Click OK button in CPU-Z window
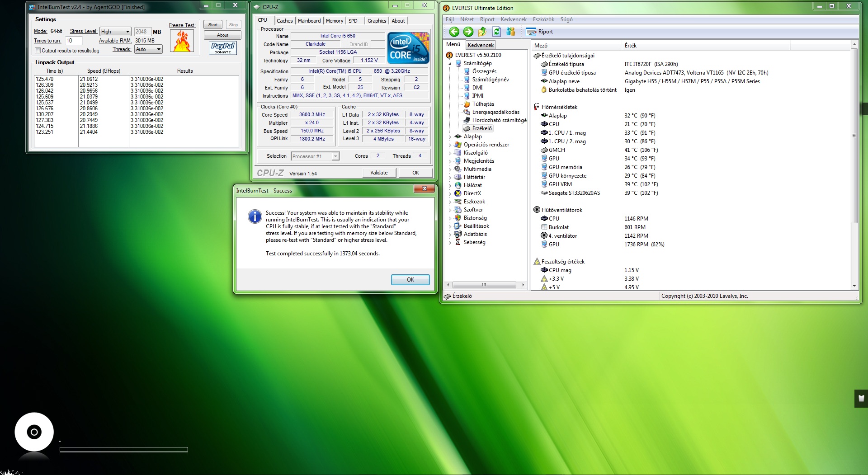The height and width of the screenshot is (475, 868). pyautogui.click(x=415, y=173)
